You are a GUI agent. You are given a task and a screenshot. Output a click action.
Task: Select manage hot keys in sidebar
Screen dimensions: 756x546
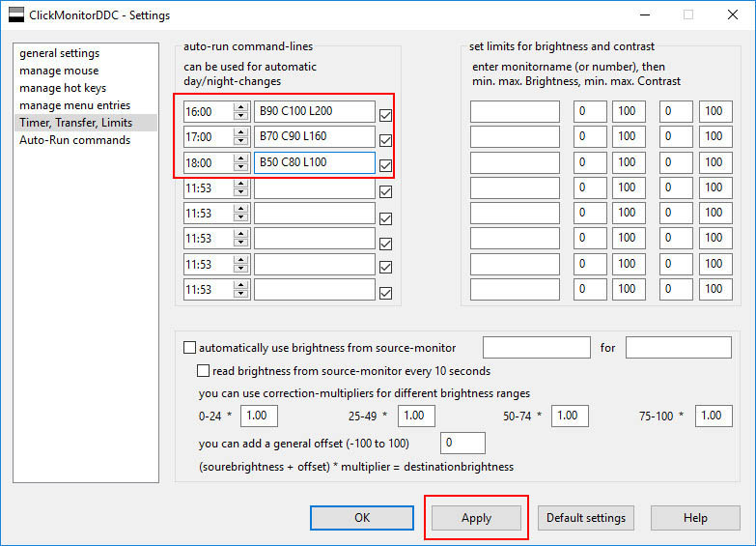(63, 88)
